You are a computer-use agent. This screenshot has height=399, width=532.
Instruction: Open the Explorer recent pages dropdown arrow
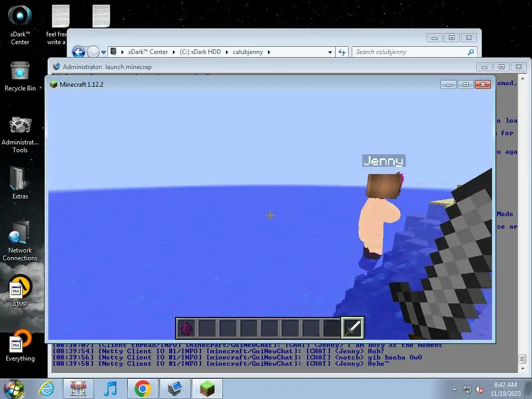[104, 52]
